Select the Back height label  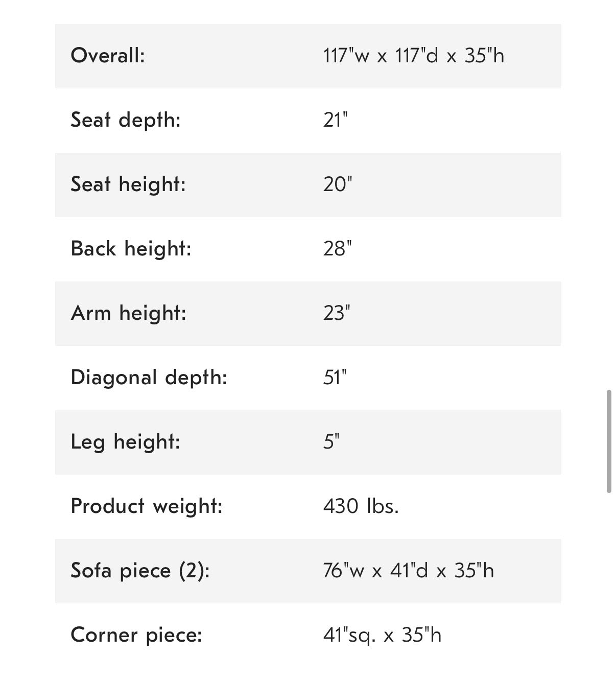tap(131, 249)
